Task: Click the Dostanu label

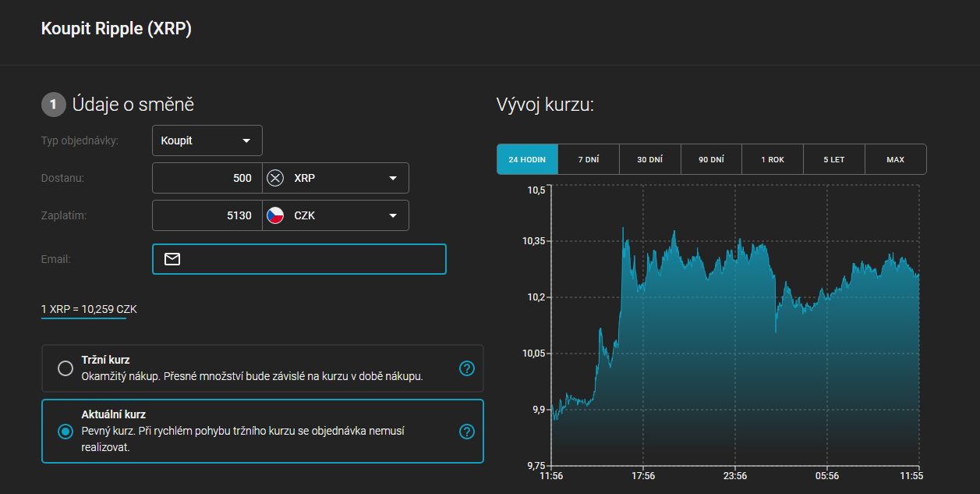Action: 62,178
